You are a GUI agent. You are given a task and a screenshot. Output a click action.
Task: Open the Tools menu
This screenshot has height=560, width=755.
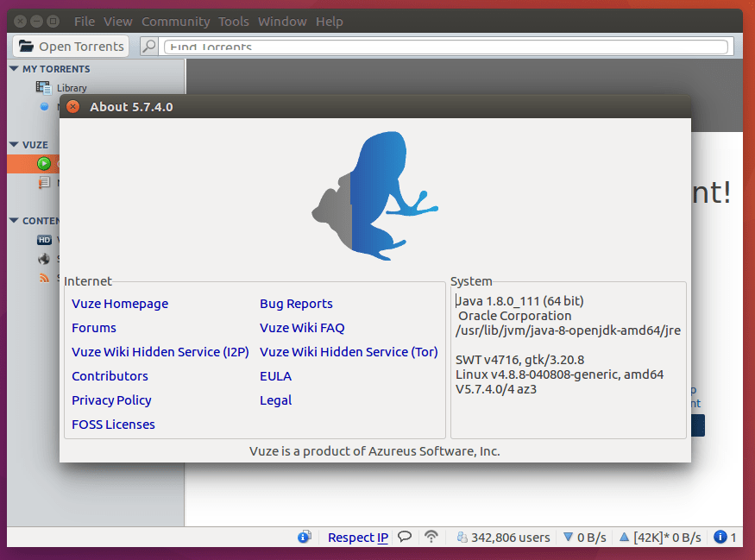(234, 22)
